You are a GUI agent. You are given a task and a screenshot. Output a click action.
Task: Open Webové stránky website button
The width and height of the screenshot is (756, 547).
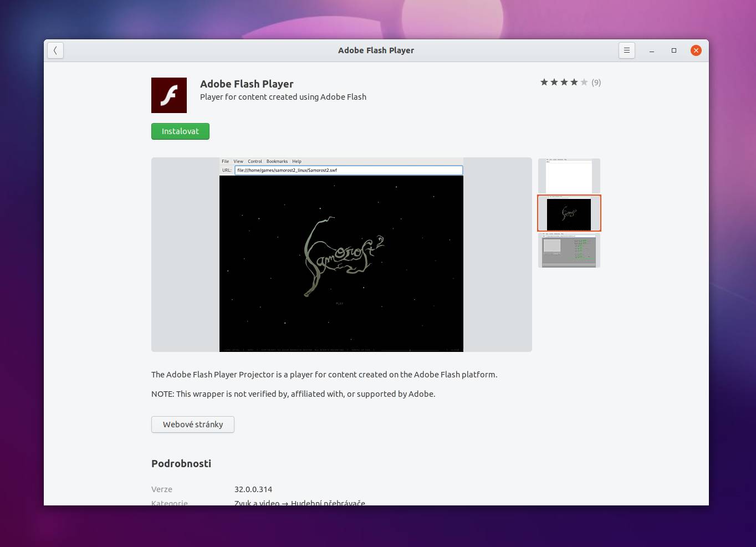click(x=193, y=425)
